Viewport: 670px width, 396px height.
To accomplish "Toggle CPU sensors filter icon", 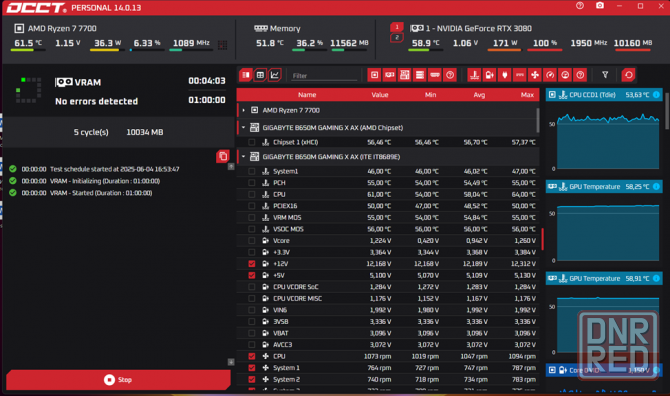I will 374,75.
